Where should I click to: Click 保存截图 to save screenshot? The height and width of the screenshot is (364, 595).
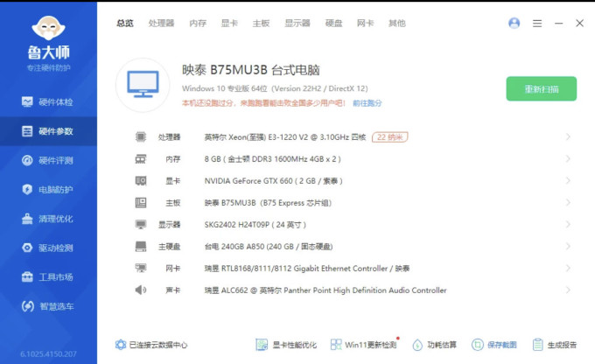pyautogui.click(x=494, y=345)
